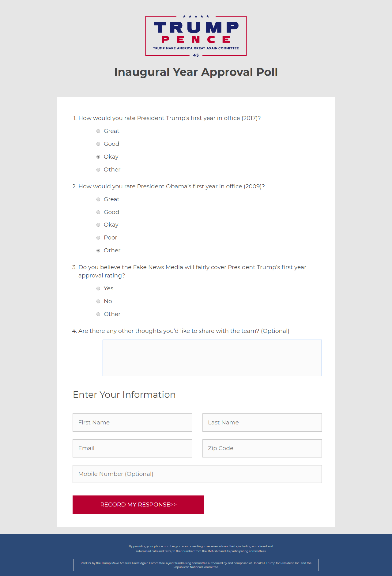Select Yes for Fake News Media question
This screenshot has width=392, height=576.
point(98,288)
